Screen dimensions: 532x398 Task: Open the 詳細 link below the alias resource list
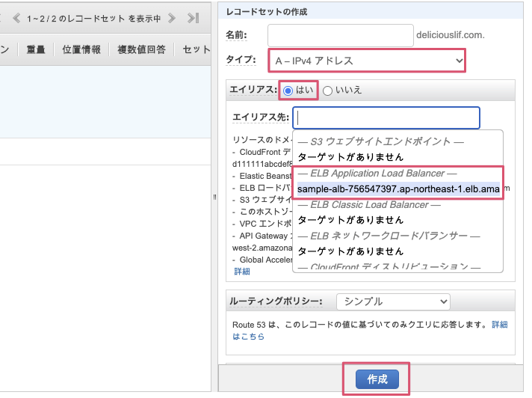click(242, 271)
